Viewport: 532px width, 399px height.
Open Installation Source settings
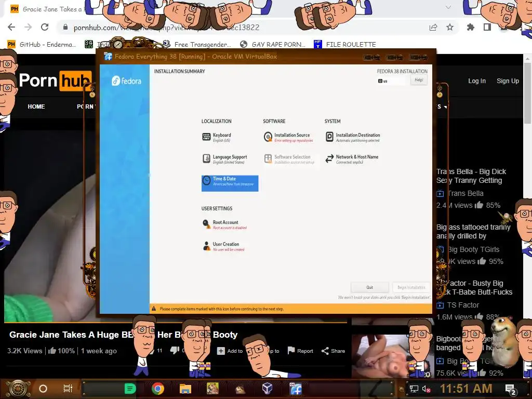pyautogui.click(x=288, y=137)
